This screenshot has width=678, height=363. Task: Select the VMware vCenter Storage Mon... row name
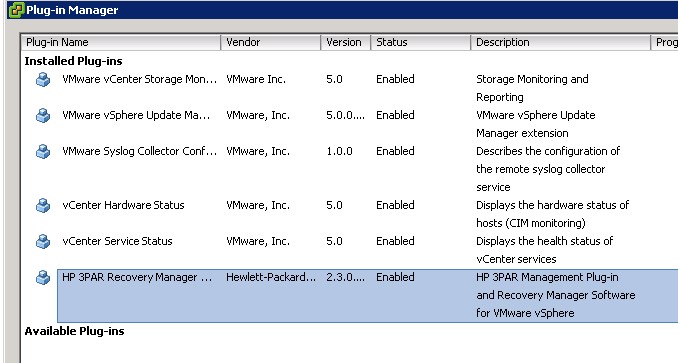(x=139, y=80)
